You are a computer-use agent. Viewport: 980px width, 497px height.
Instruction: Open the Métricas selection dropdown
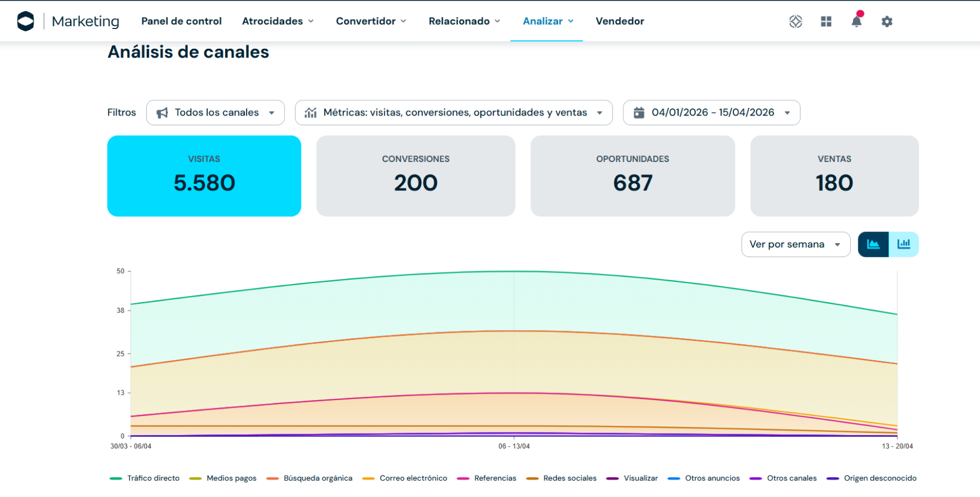coord(454,113)
